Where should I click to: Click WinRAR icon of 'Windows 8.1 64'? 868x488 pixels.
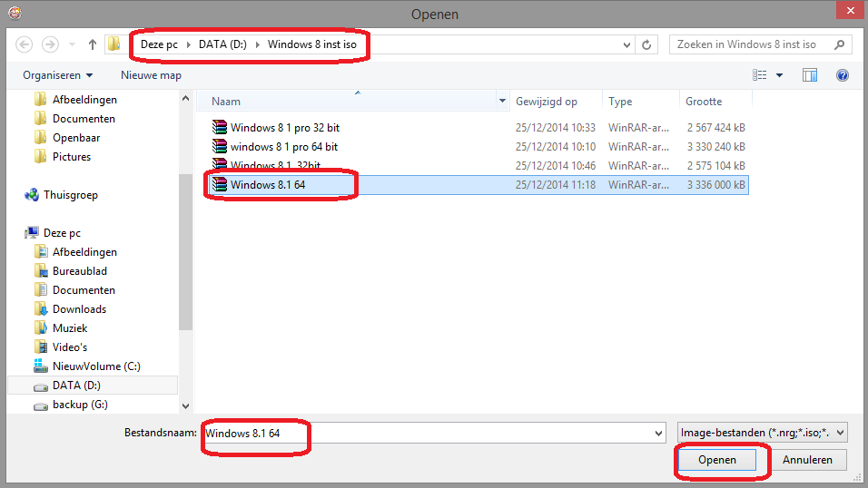pos(219,184)
